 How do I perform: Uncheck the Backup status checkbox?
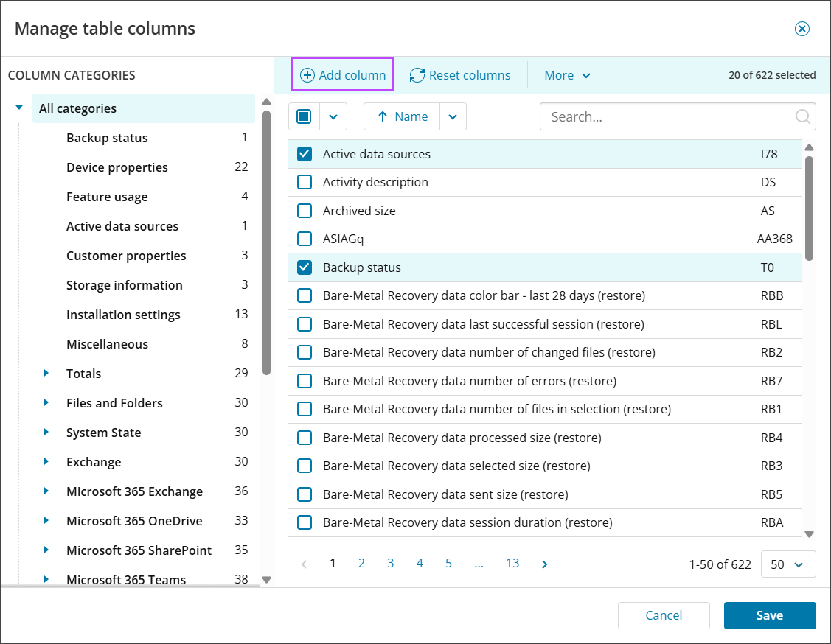305,267
